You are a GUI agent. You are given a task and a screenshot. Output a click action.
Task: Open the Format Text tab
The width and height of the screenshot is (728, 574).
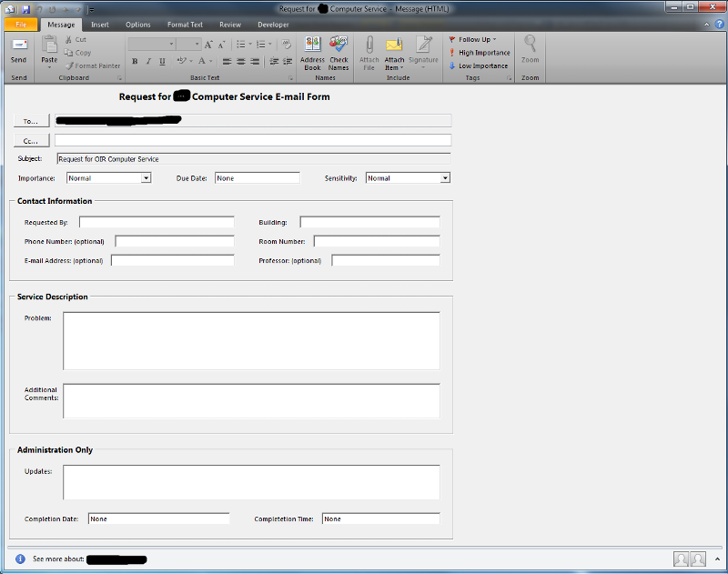(x=185, y=25)
